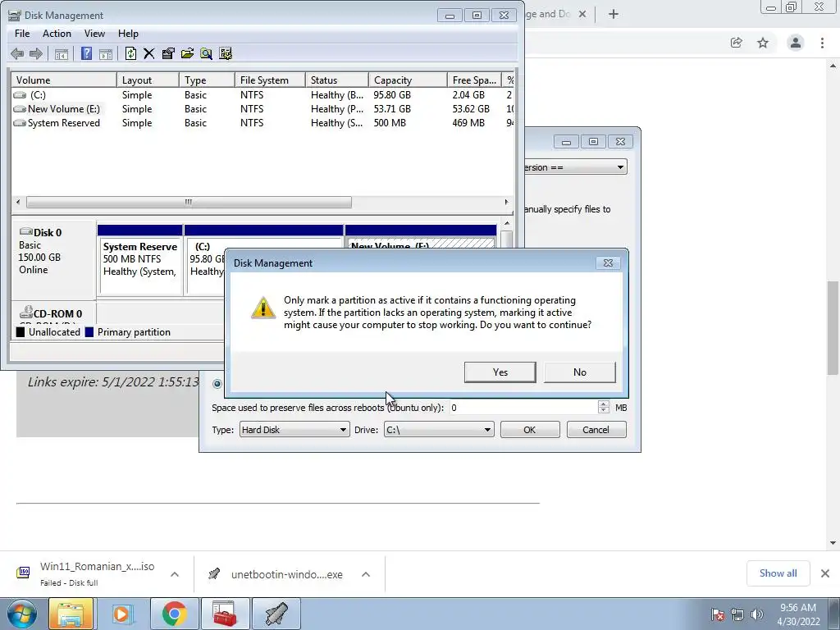Open the File menu in Disk Management
Screen dimensions: 840x630
[x=22, y=33]
